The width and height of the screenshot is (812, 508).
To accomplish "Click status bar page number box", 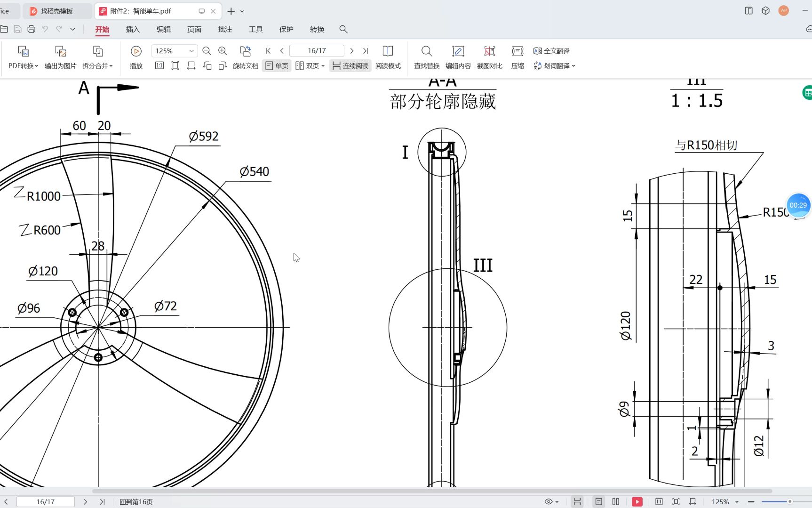I will pyautogui.click(x=45, y=502).
